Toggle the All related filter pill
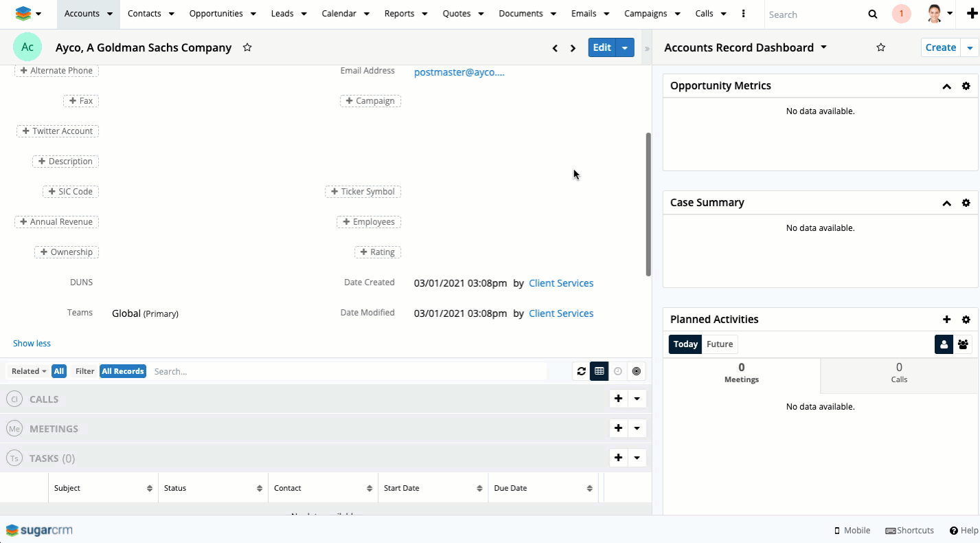The image size is (980, 543). pyautogui.click(x=59, y=371)
